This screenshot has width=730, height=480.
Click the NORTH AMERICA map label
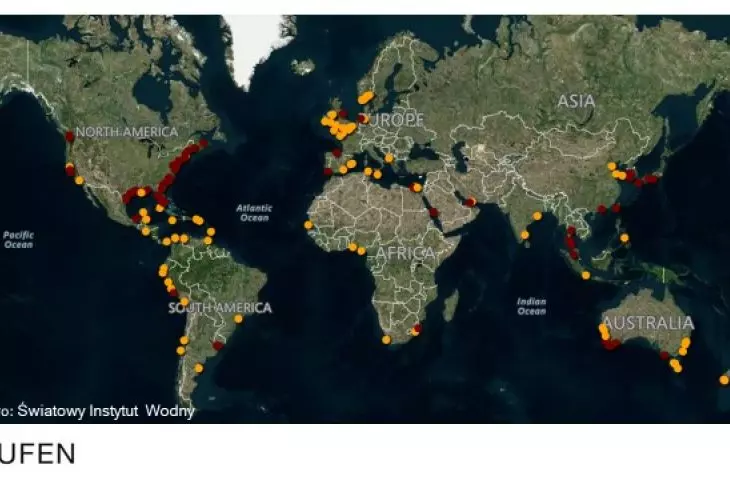(x=127, y=132)
